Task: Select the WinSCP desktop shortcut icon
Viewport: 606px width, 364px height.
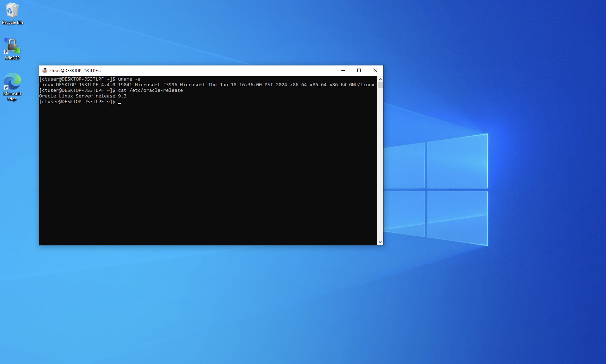Action: 12,46
